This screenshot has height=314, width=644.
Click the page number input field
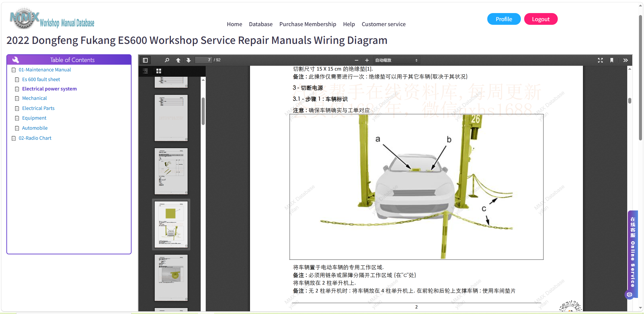pyautogui.click(x=204, y=60)
